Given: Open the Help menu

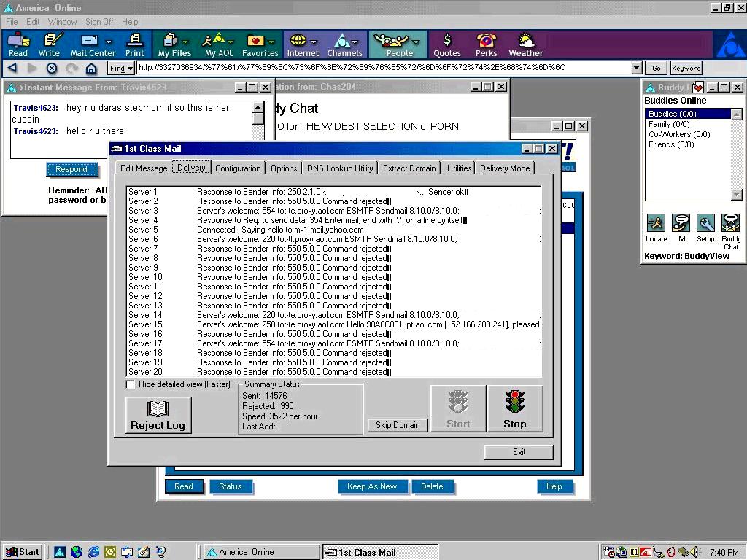Looking at the screenshot, I should pos(130,22).
